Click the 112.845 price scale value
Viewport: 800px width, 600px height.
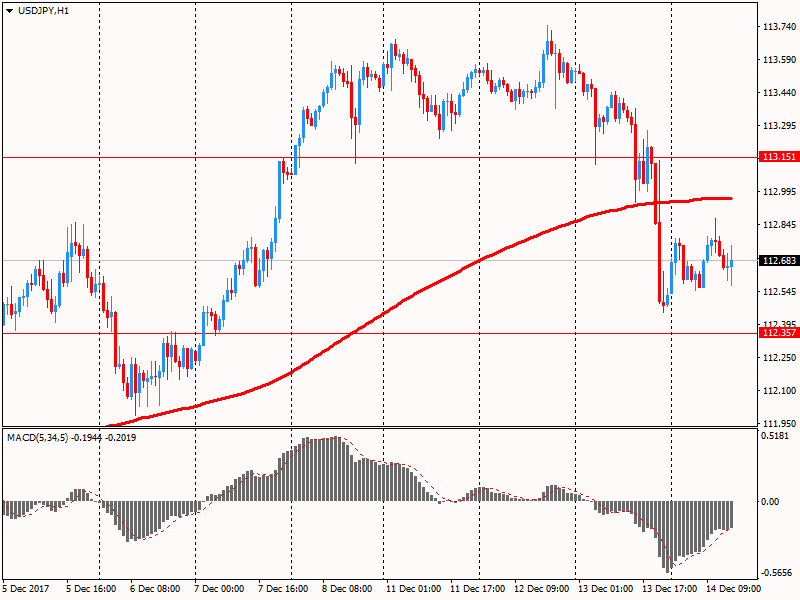(x=779, y=225)
